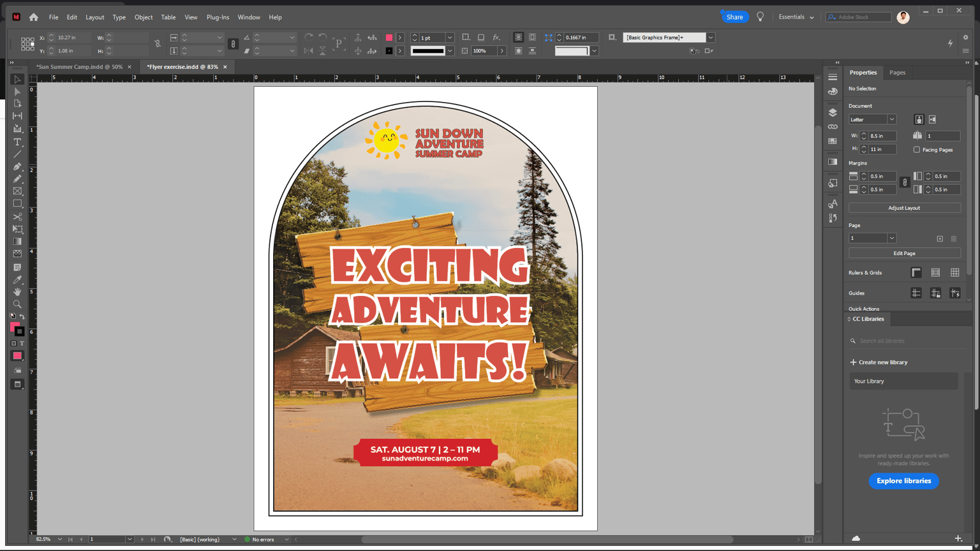Open the Page number dropdown in Properties
This screenshot has width=980, height=551.
coord(891,239)
